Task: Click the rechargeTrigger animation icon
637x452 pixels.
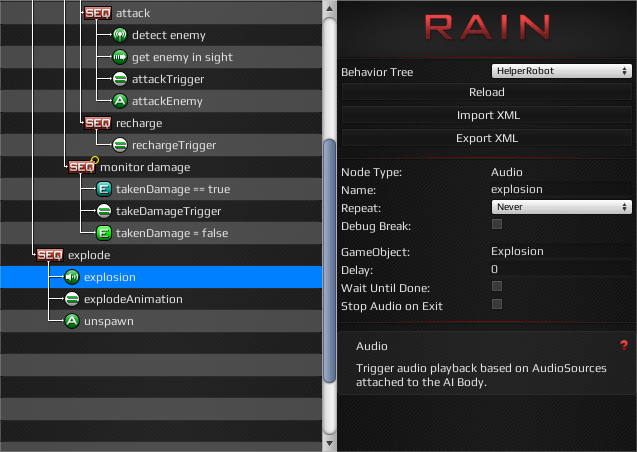Action: (x=120, y=145)
